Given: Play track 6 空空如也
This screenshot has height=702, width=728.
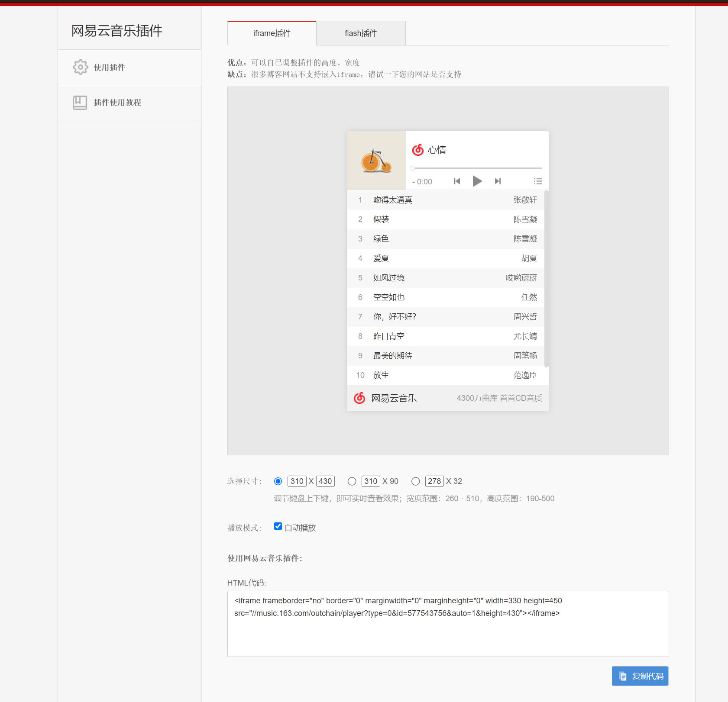Looking at the screenshot, I should (446, 297).
